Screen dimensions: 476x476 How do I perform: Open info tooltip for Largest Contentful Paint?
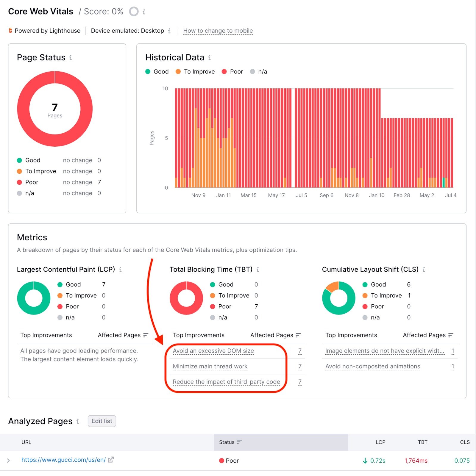[120, 270]
